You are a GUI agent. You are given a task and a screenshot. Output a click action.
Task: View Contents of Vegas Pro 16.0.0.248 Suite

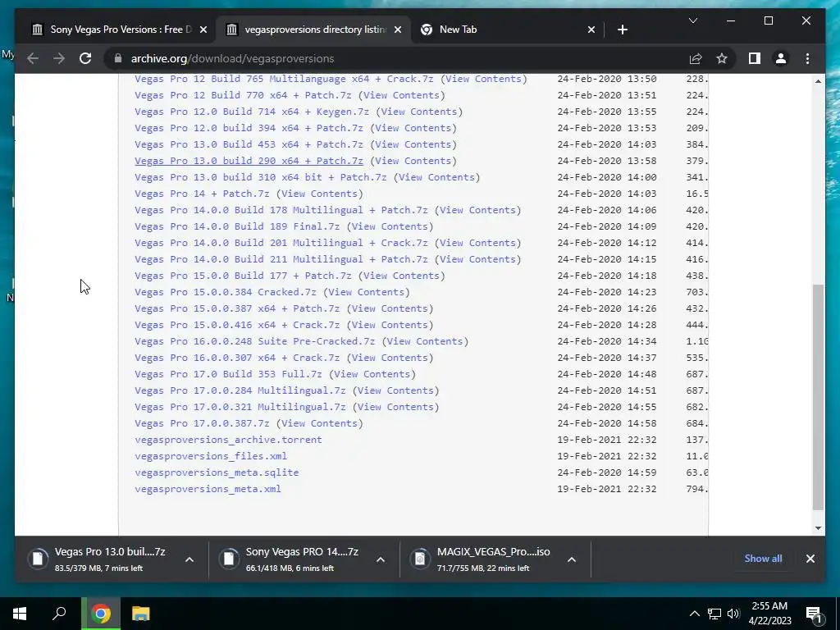[425, 341]
